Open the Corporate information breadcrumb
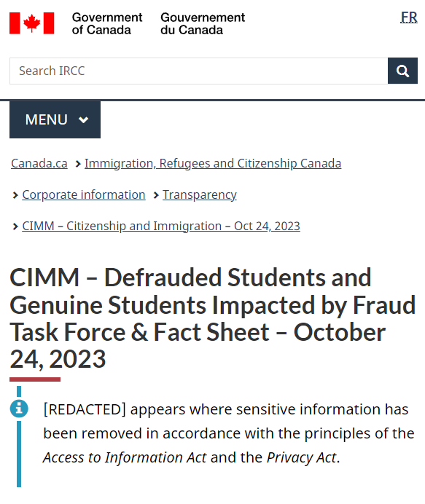 point(84,194)
